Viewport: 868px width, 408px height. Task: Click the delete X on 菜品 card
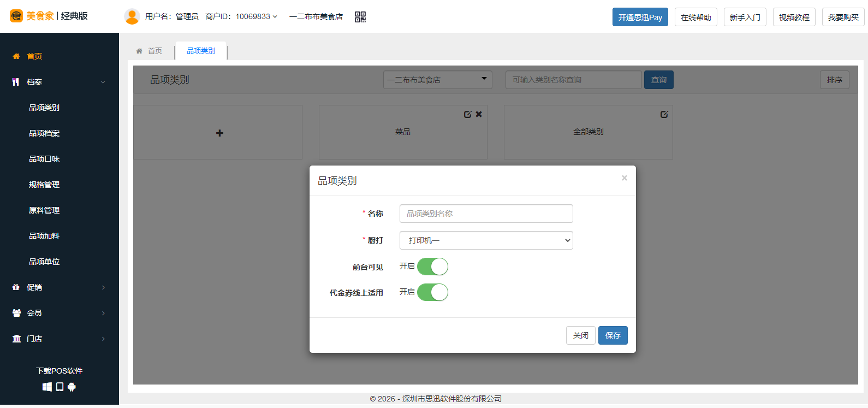479,114
